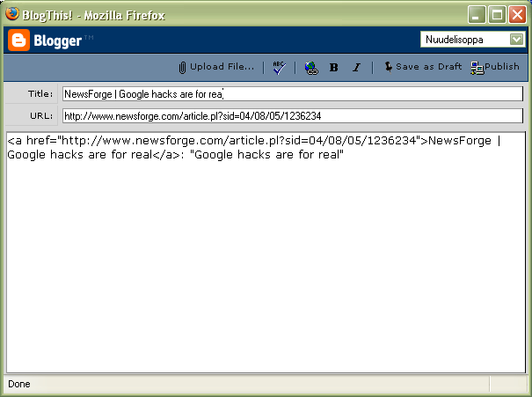Maximize the BlogThis! window
The image size is (532, 397).
[x=497, y=14]
